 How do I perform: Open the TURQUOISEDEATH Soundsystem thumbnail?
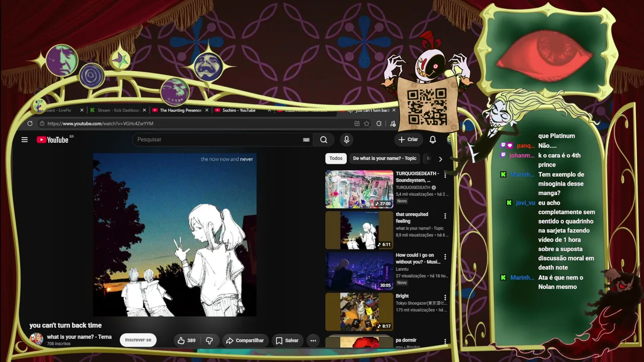pyautogui.click(x=359, y=189)
